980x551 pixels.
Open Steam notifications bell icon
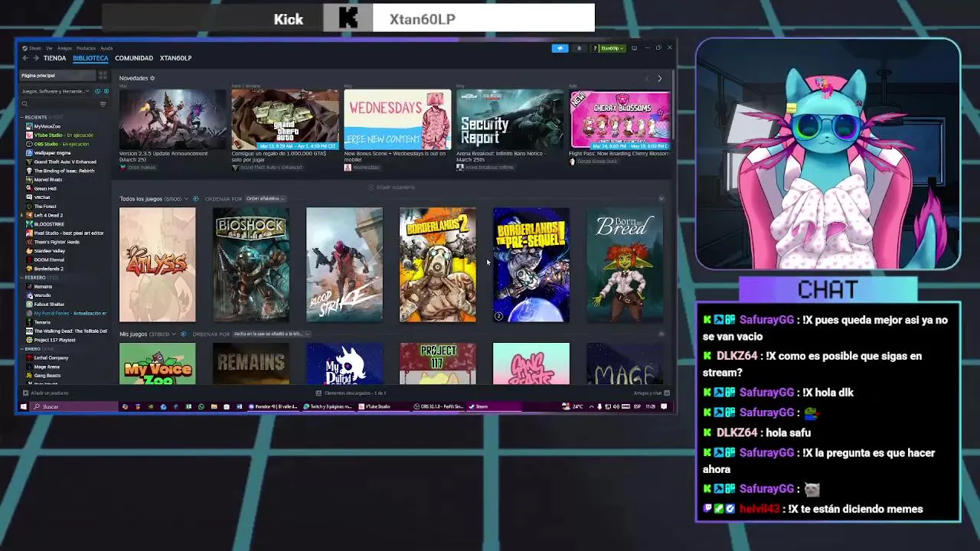click(x=579, y=48)
